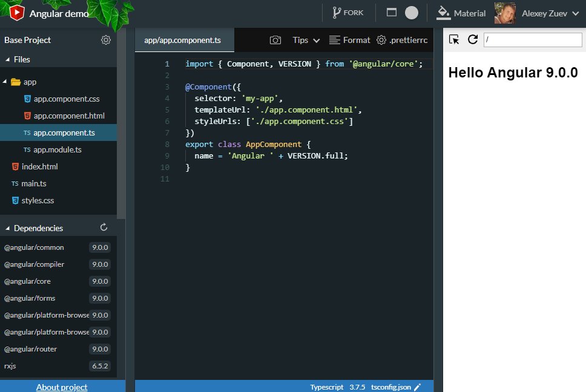Select the @angular/common dependency name
Viewport: 586px width, 392px height.
[34, 247]
